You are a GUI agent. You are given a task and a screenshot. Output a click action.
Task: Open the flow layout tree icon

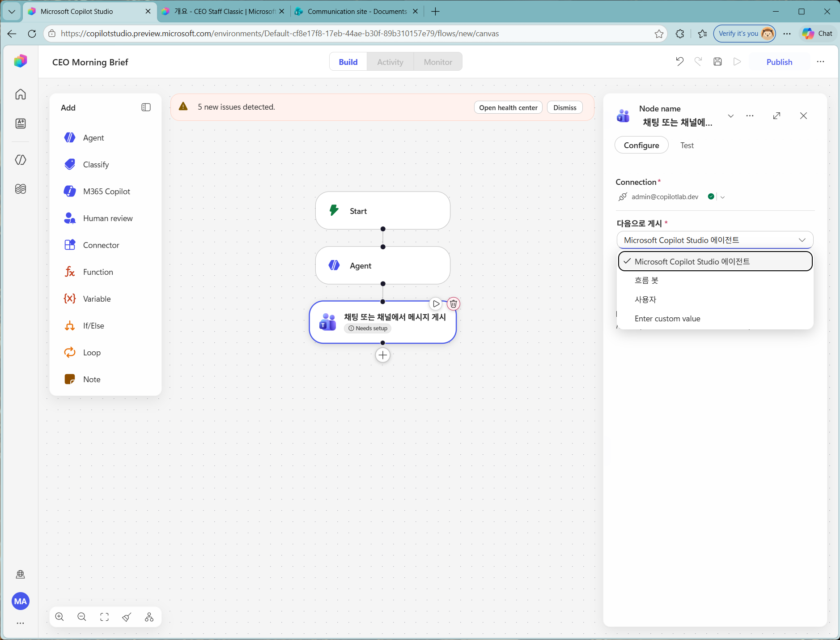click(149, 617)
